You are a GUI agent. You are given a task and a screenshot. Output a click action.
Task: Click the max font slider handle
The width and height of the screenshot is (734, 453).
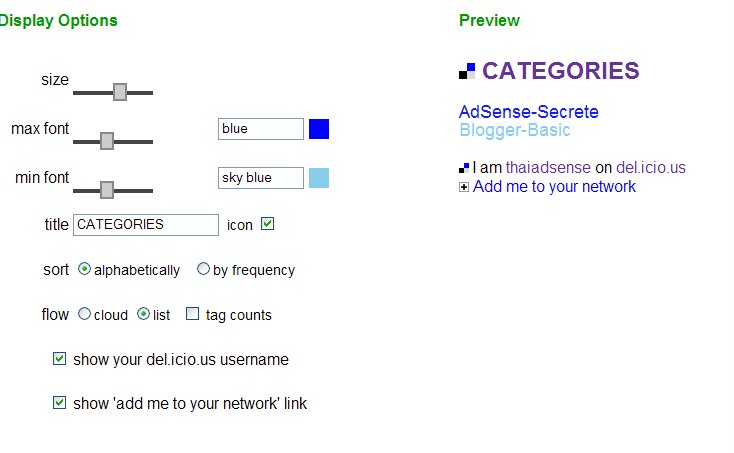pyautogui.click(x=107, y=141)
